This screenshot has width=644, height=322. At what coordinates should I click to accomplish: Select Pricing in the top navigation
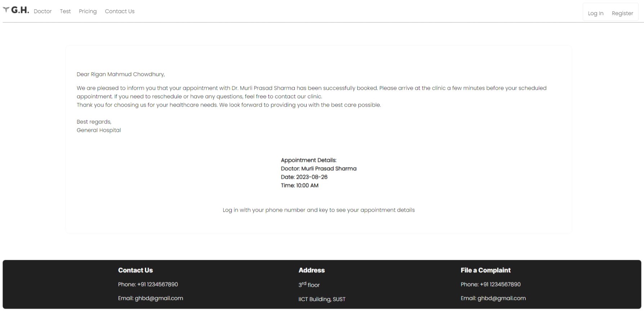pyautogui.click(x=88, y=12)
